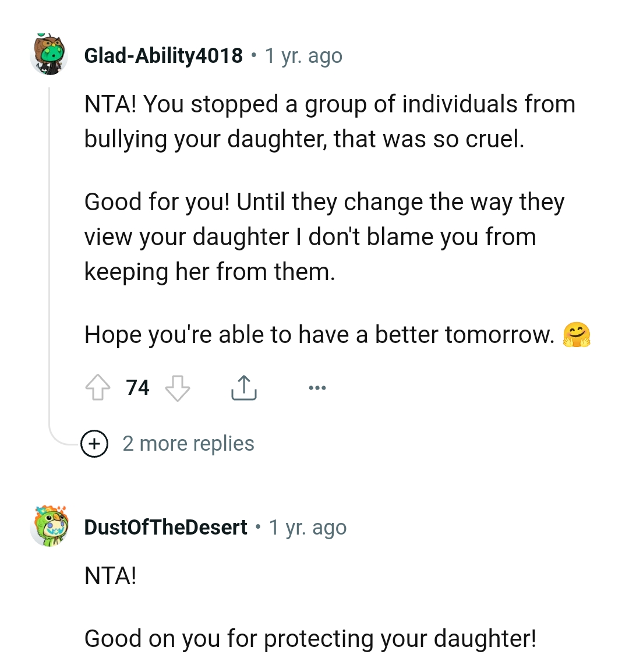Click the "Hope you're able" sentence
Viewport: 629px width, 672px height.
tap(319, 335)
